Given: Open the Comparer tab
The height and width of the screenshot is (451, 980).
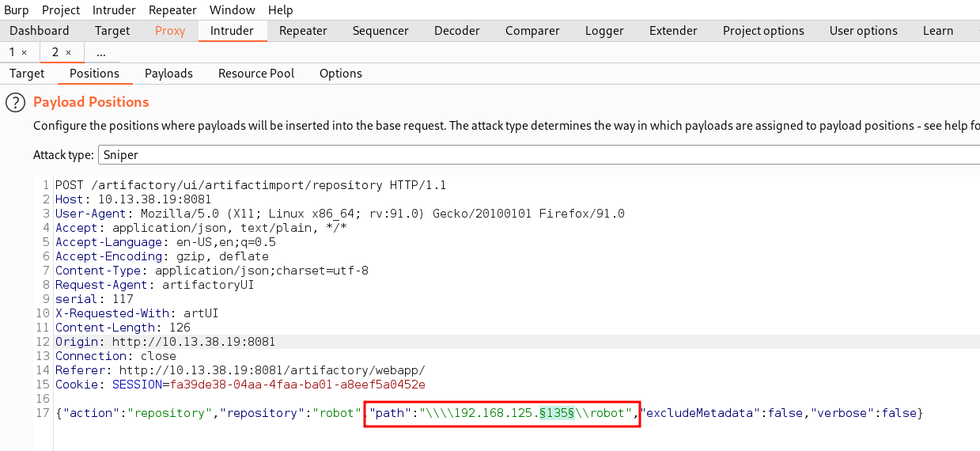Looking at the screenshot, I should (532, 31).
